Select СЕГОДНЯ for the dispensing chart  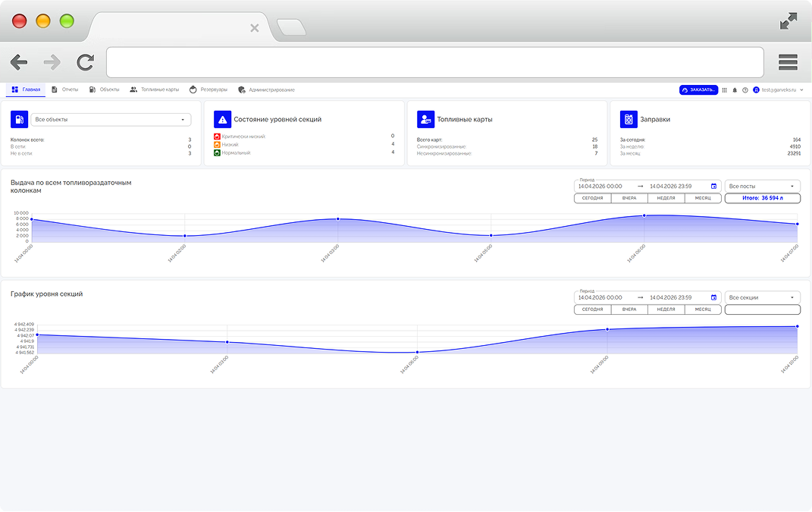592,198
